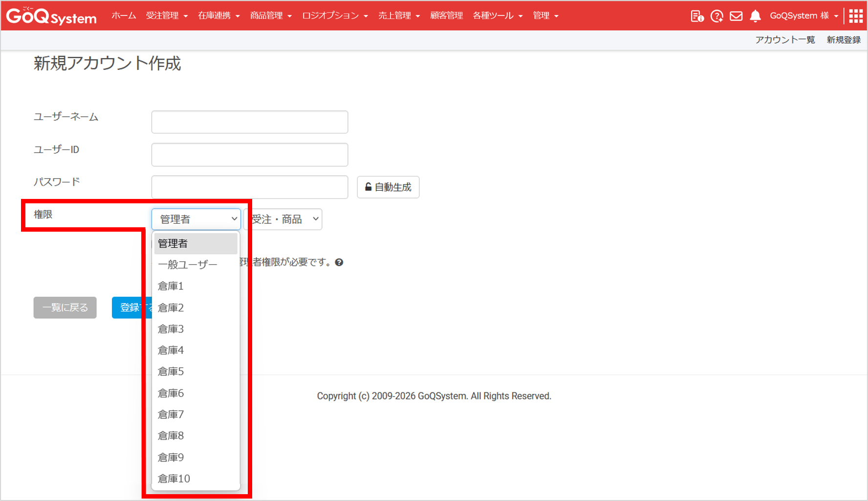Open the mail envelope icon
Viewport: 868px width, 501px height.
click(736, 16)
